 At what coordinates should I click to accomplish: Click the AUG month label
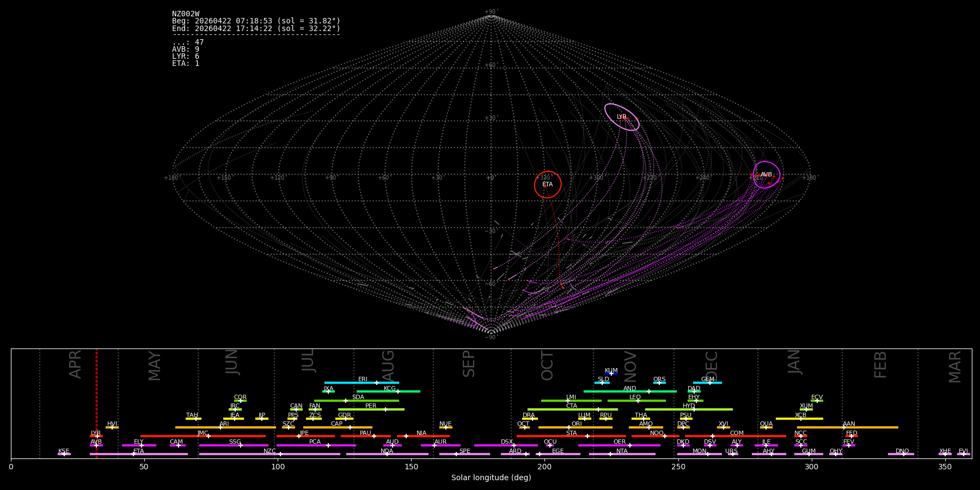tap(388, 366)
